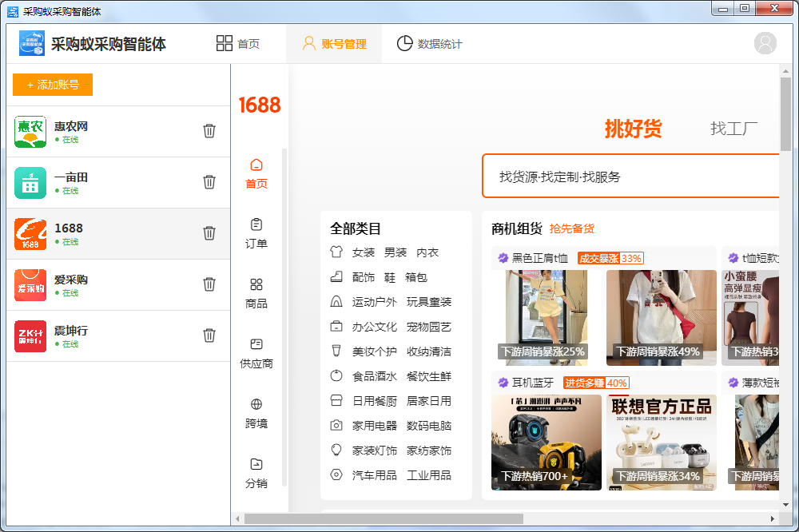Select the 惠农网 account logo
This screenshot has width=799, height=532.
30,132
